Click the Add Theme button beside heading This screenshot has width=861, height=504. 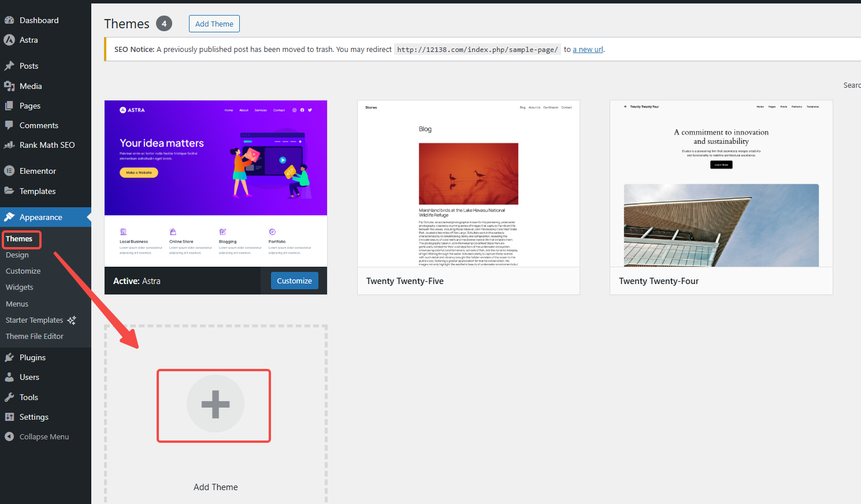click(x=214, y=24)
